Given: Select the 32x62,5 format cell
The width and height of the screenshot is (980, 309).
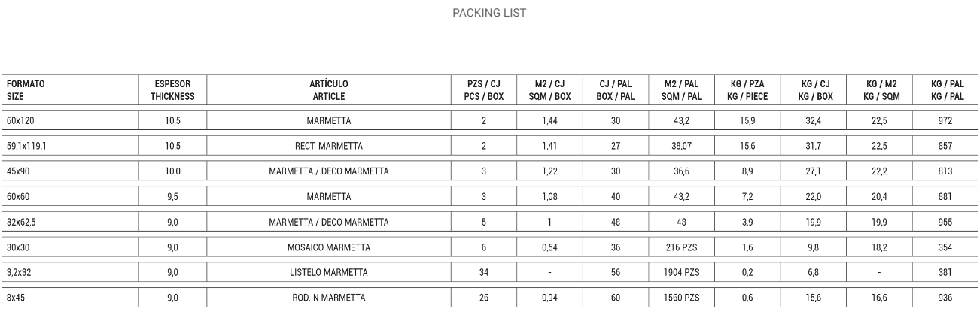Looking at the screenshot, I should (22, 222).
